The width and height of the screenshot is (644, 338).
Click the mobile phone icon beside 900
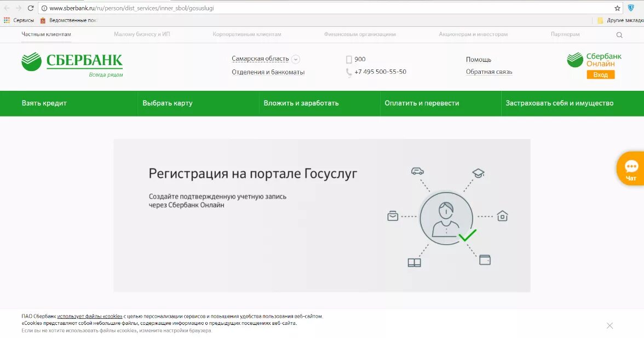(349, 60)
